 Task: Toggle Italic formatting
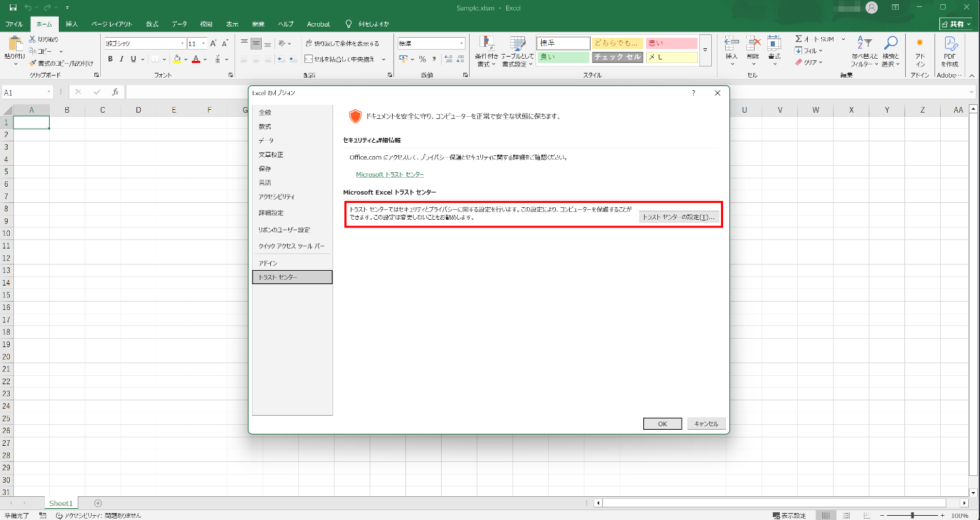pyautogui.click(x=122, y=59)
